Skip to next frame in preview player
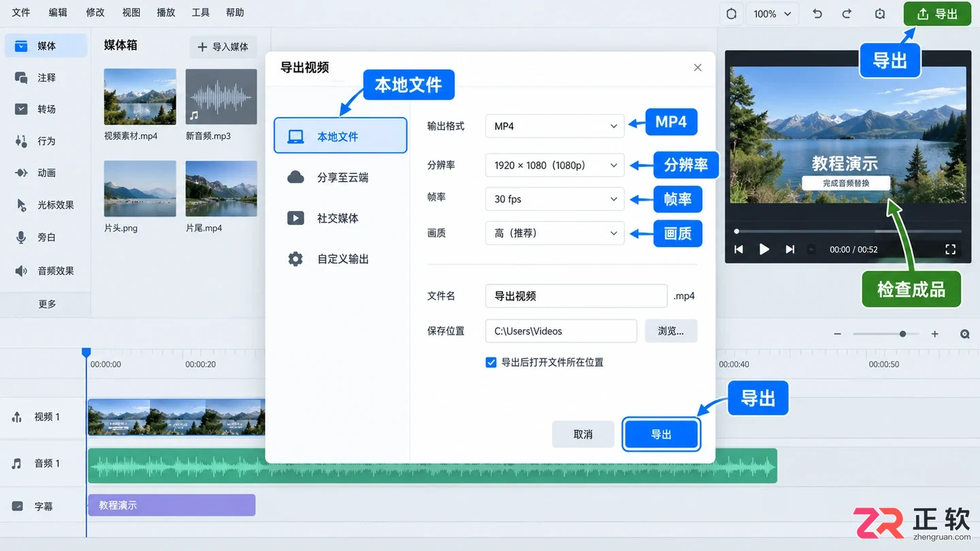The width and height of the screenshot is (980, 551). (x=790, y=250)
